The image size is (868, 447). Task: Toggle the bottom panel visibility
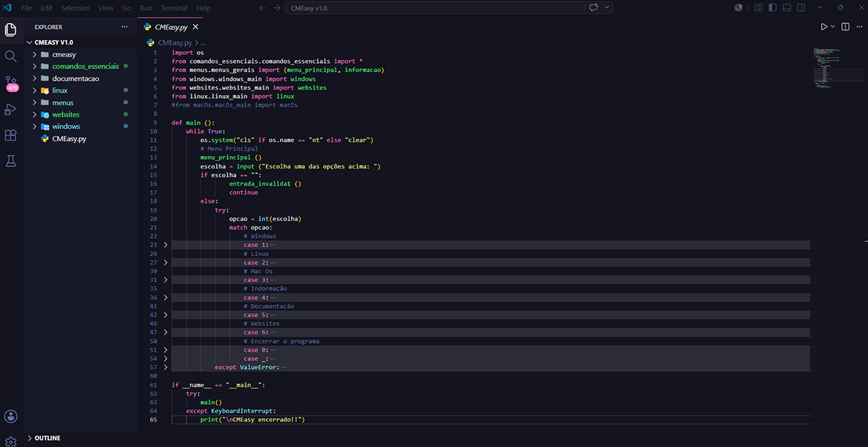(x=786, y=7)
